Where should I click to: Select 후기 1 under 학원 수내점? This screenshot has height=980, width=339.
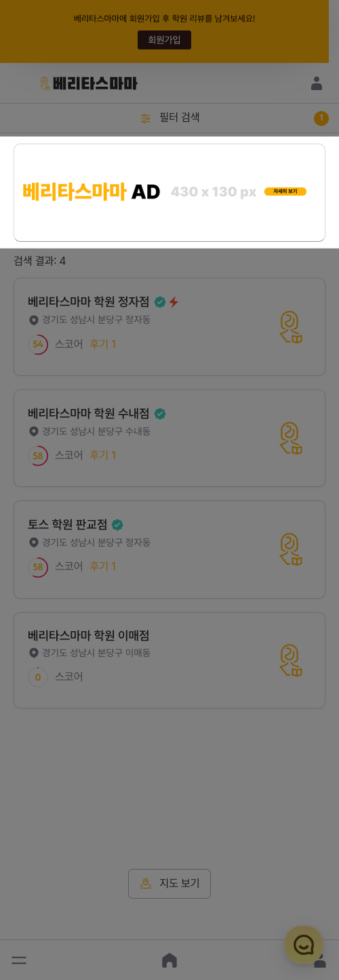click(103, 455)
